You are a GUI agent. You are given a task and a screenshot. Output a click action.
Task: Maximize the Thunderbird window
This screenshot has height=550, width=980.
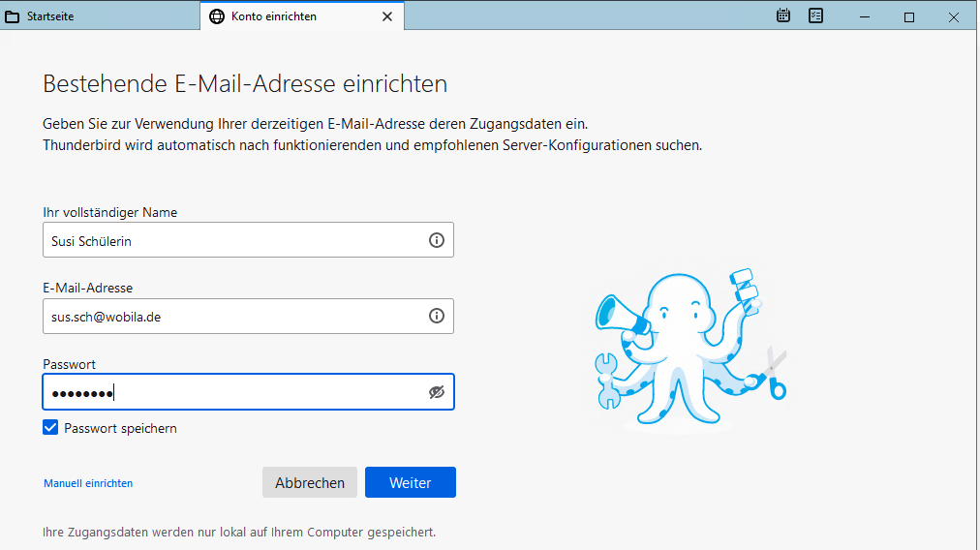pyautogui.click(x=908, y=16)
